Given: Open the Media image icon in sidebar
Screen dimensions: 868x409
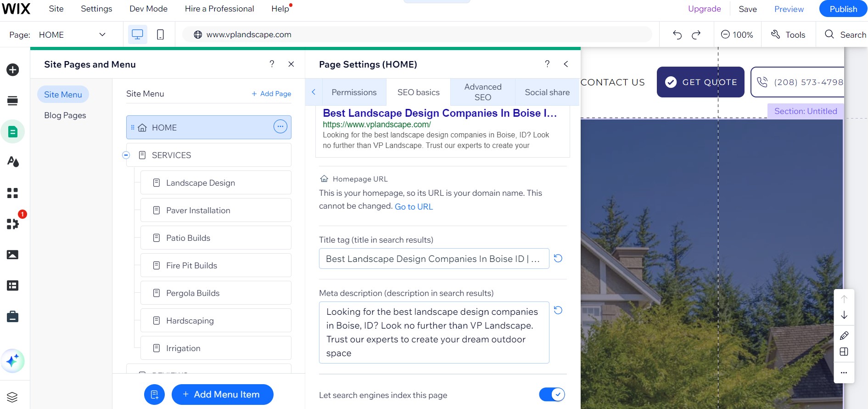Looking at the screenshot, I should tap(13, 255).
